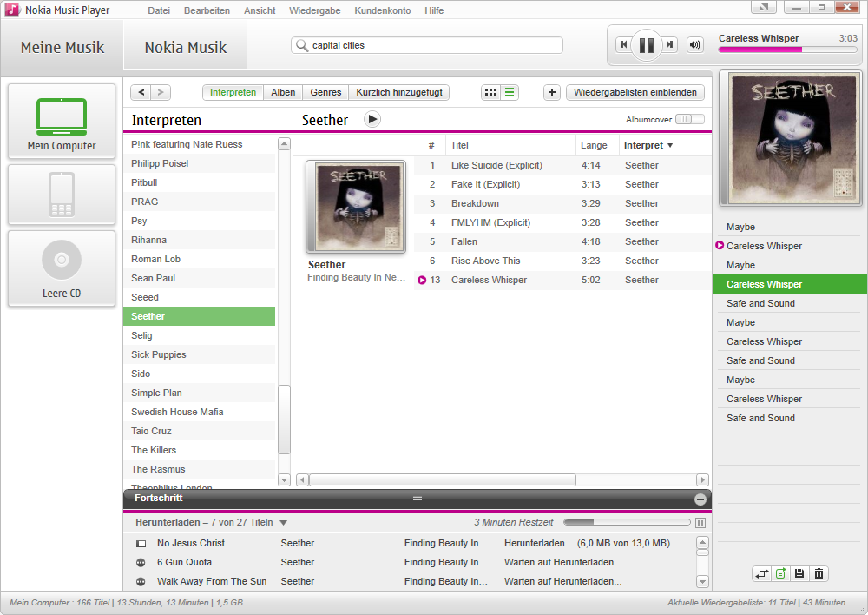Collapse the Fortschritt panel

click(700, 499)
